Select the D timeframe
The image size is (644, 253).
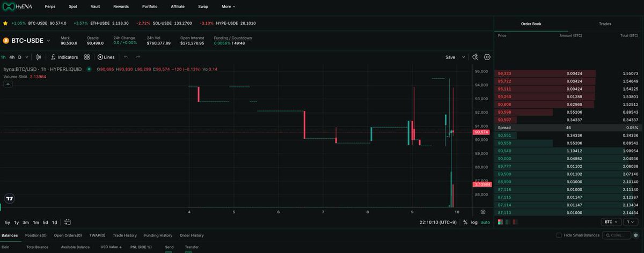click(20, 57)
